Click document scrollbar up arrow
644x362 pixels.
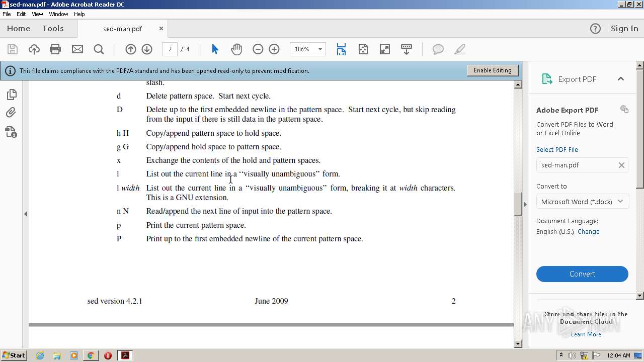518,84
